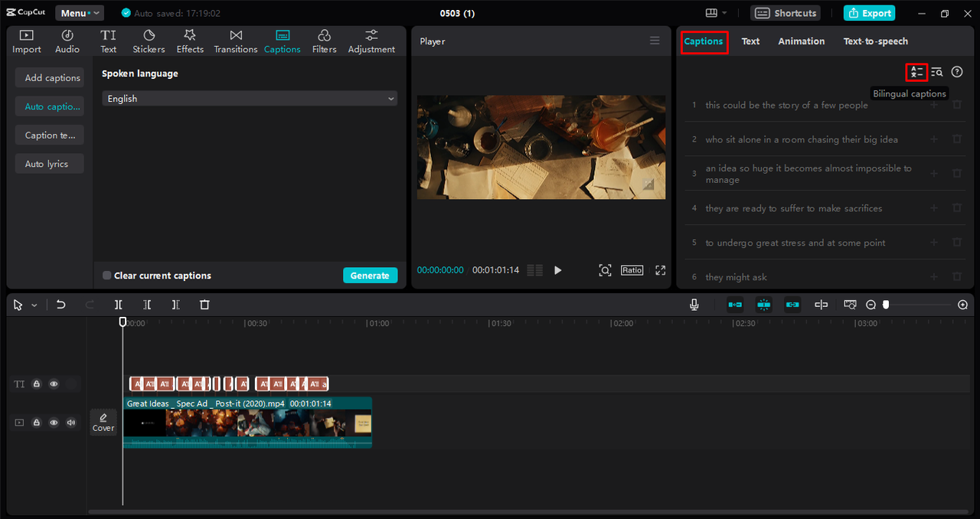
Task: Open the Adjustment tab
Action: pyautogui.click(x=371, y=41)
